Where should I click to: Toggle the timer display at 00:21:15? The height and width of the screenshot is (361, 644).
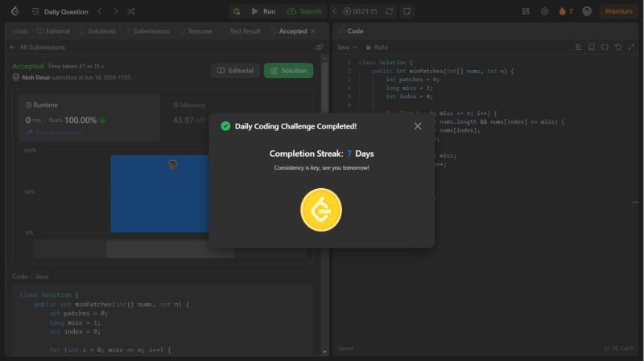point(360,11)
